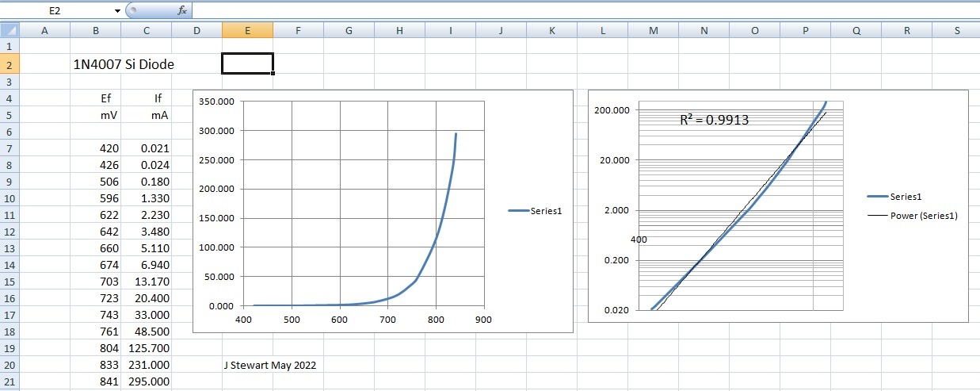Open the Name Box dropdown arrow

117,11
